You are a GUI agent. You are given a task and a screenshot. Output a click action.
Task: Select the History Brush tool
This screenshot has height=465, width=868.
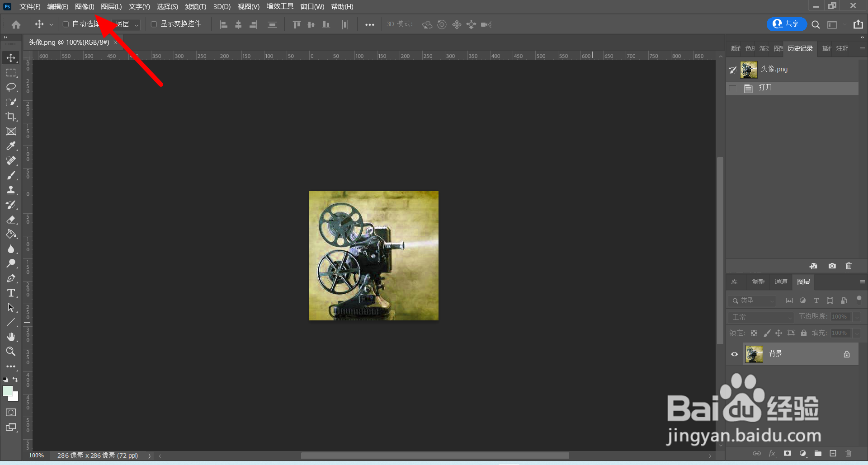coord(11,205)
